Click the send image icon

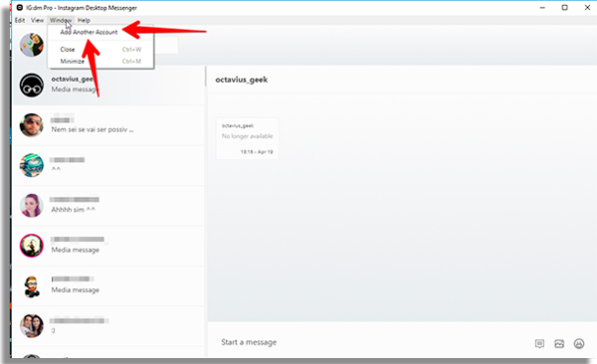click(x=559, y=344)
